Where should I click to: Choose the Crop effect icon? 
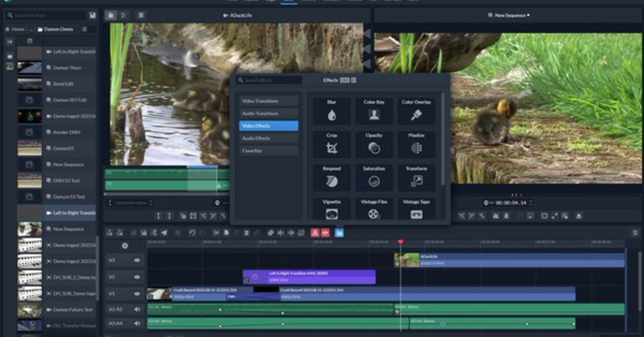pyautogui.click(x=332, y=144)
